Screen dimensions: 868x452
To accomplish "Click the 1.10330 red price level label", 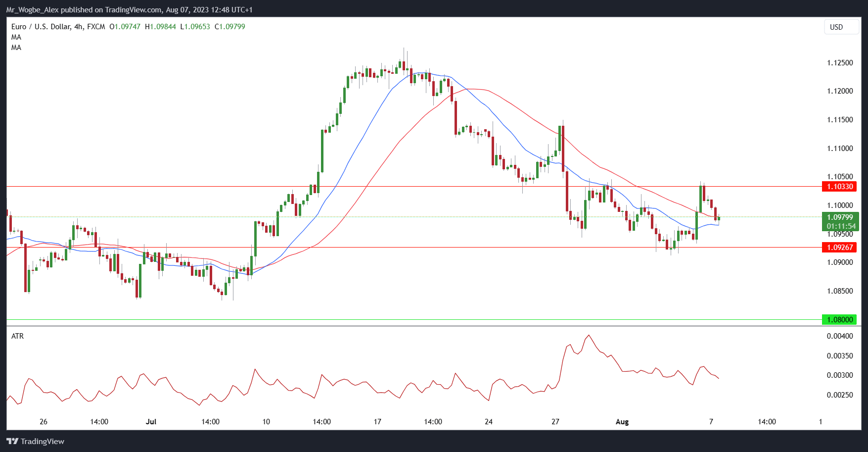I will [x=839, y=187].
